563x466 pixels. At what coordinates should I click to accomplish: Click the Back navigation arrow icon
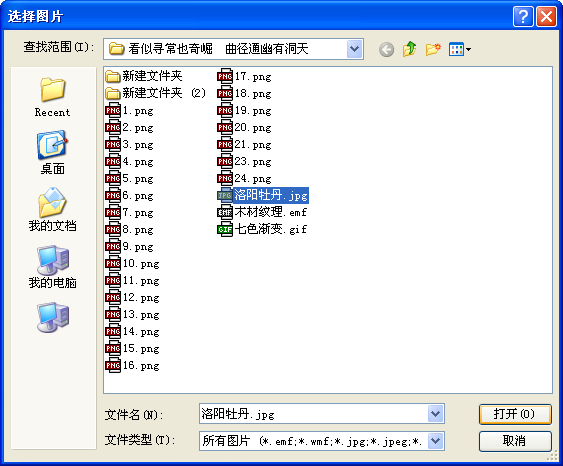pos(386,49)
